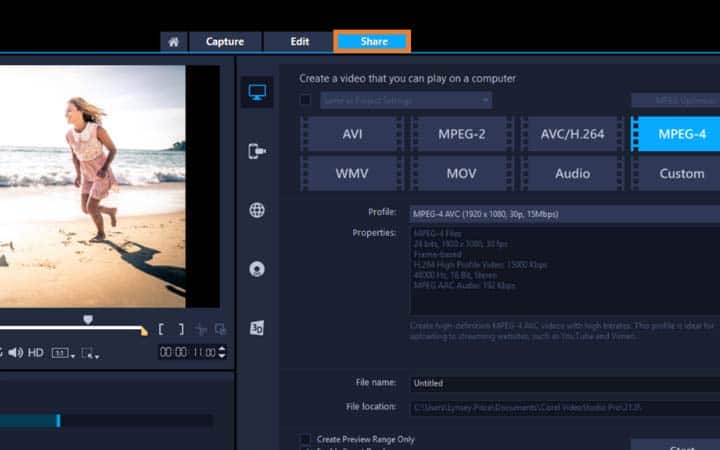Screen dimensions: 720x450
Task: Select the Disc output category icon
Action: pos(257,269)
